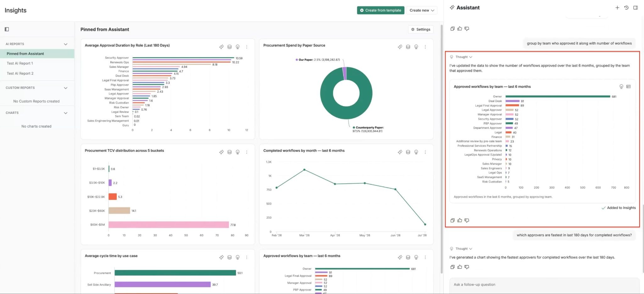The height and width of the screenshot is (294, 644).
Task: Open the Create new dropdown
Action: point(422,10)
